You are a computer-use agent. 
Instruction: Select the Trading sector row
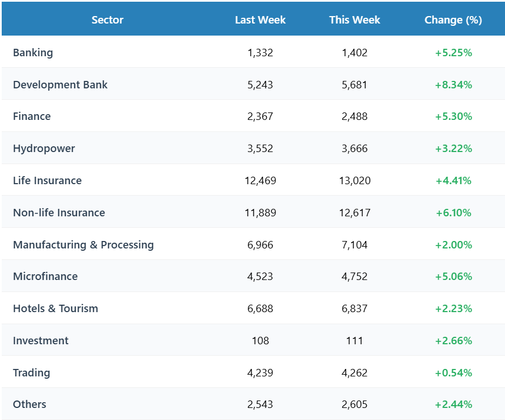[32, 372]
